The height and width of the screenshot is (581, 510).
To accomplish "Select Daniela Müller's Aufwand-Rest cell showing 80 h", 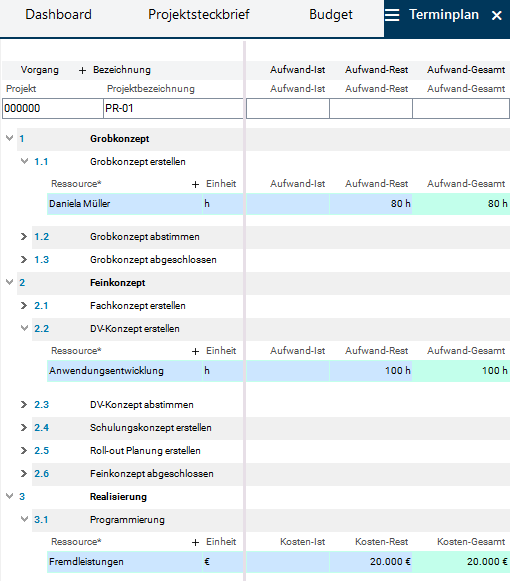I will pyautogui.click(x=371, y=204).
